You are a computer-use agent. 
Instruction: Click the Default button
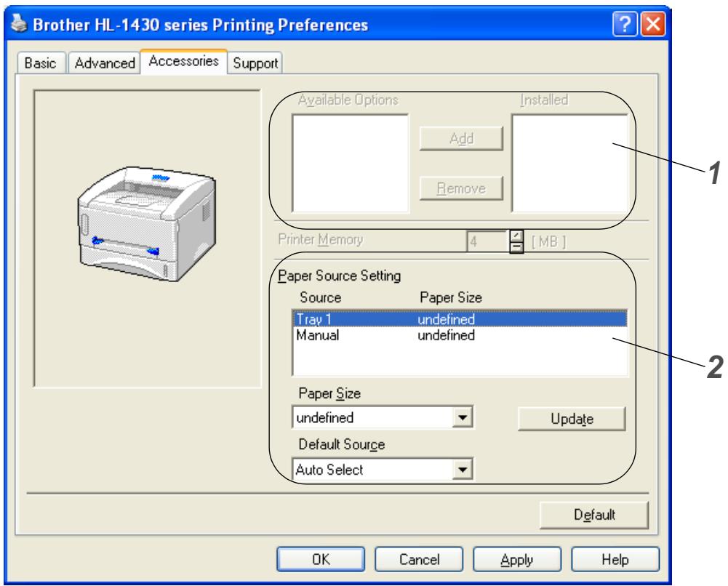(x=594, y=515)
